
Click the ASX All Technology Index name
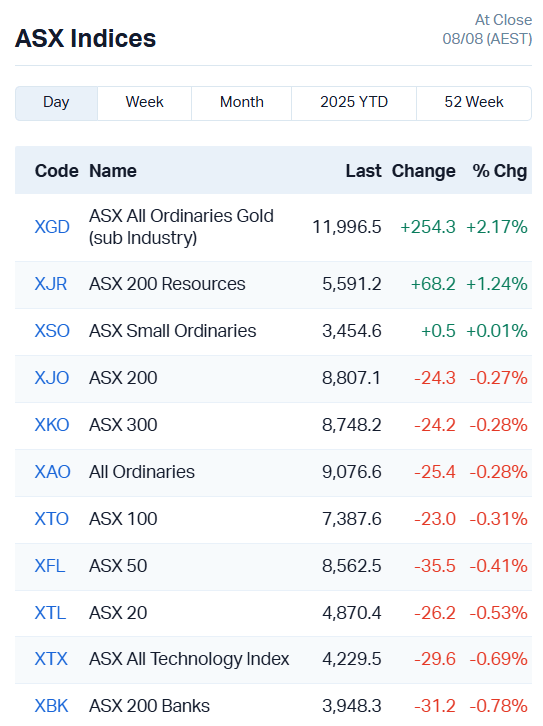pyautogui.click(x=189, y=659)
